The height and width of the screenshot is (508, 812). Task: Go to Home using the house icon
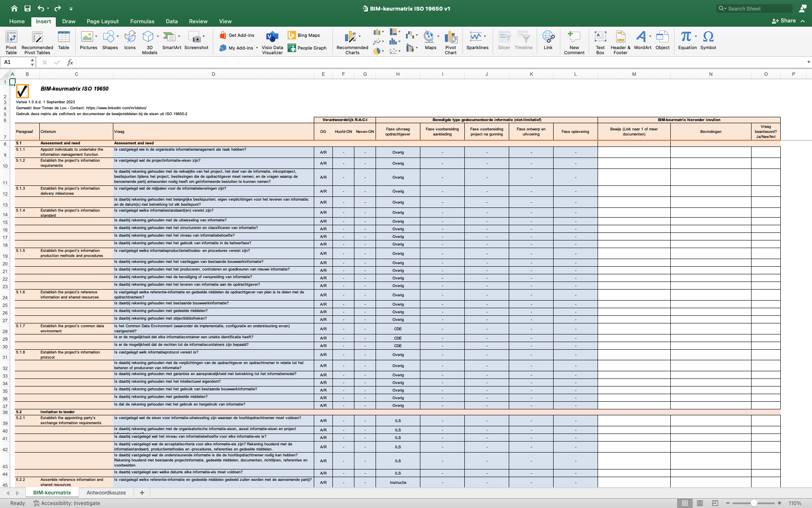14,8
